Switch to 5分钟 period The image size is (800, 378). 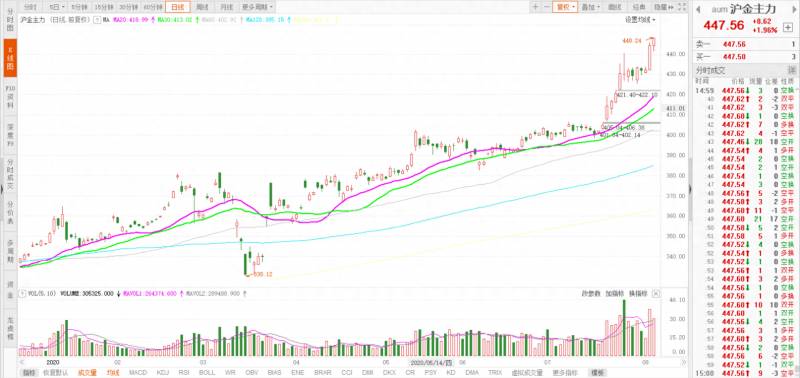coord(79,7)
